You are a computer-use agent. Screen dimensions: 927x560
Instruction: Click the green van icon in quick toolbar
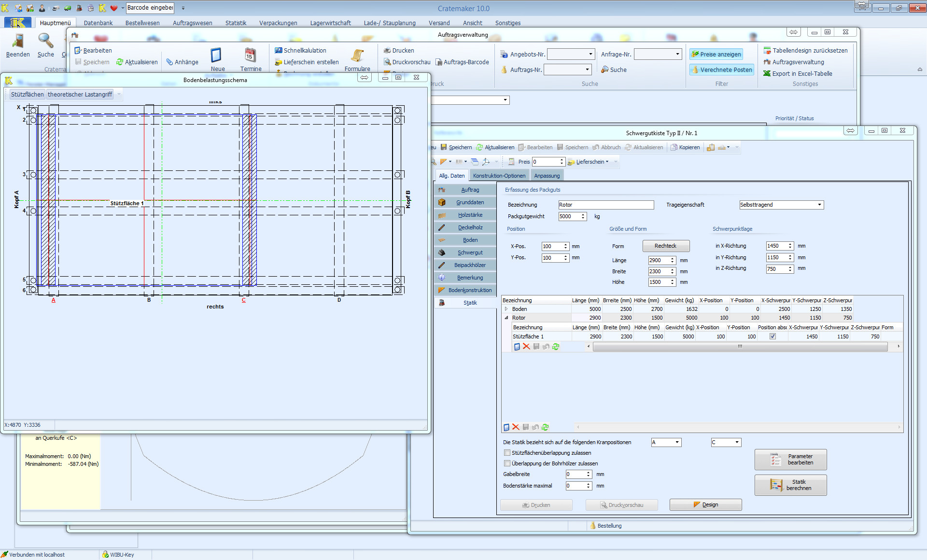pyautogui.click(x=68, y=8)
